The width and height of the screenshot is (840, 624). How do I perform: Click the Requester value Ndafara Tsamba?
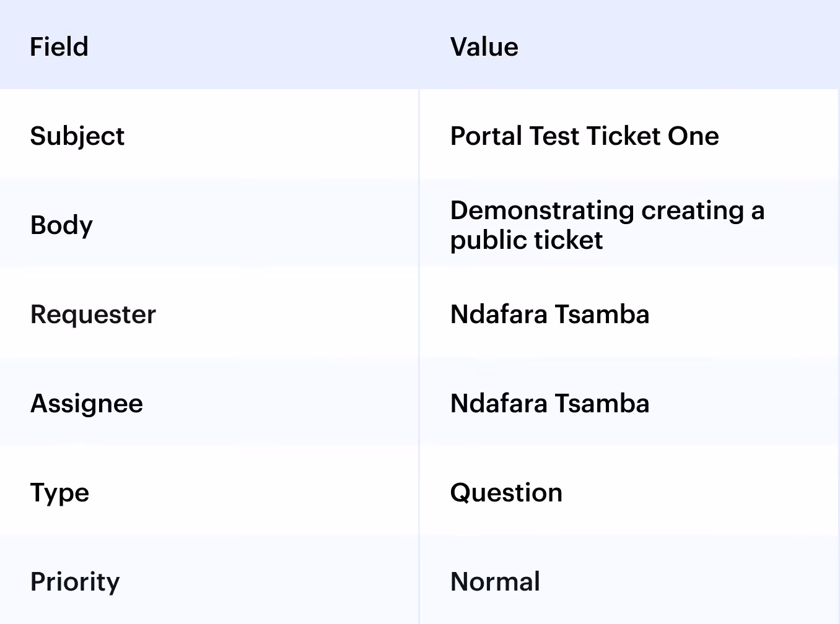549,314
